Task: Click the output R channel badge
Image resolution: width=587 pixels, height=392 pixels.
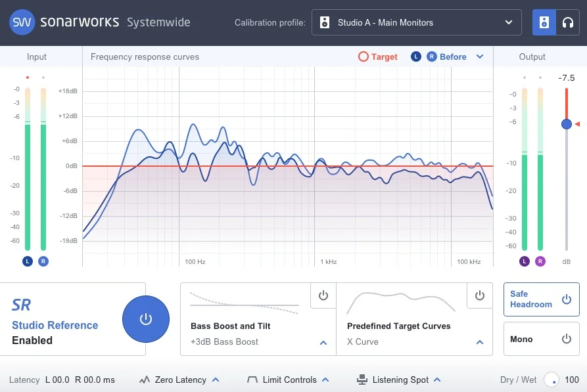Action: (540, 261)
